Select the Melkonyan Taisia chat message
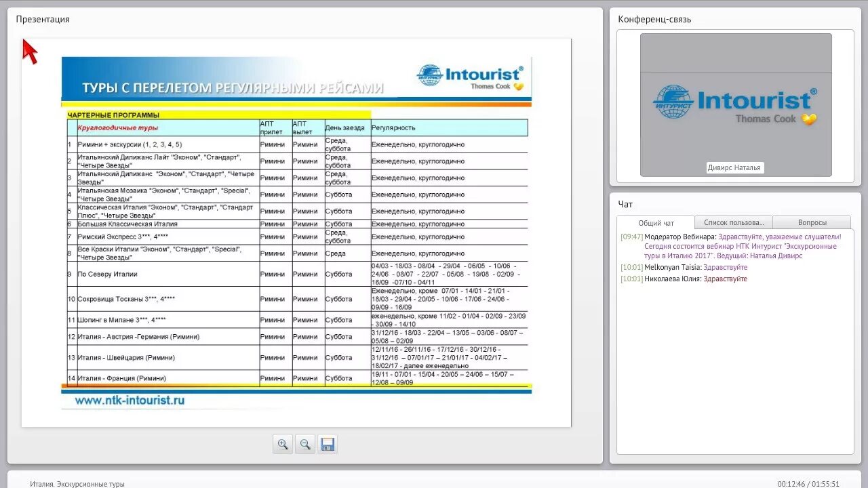This screenshot has width=868, height=488. (684, 267)
